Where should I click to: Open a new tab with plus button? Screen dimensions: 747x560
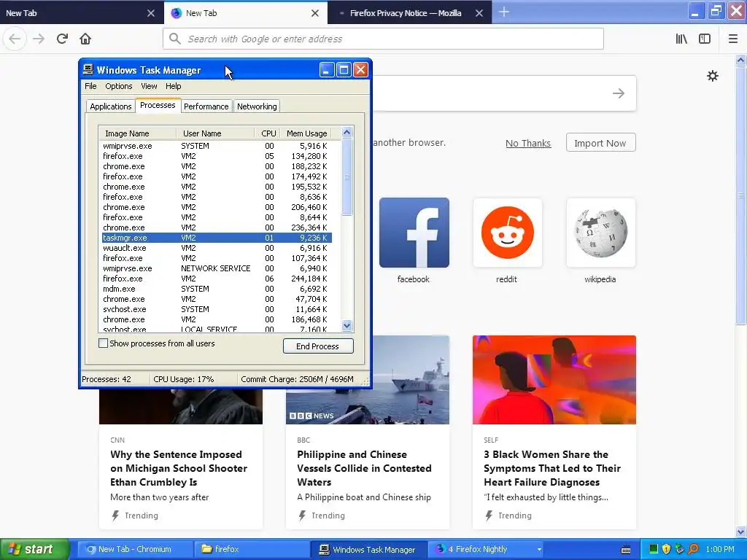[x=504, y=12]
